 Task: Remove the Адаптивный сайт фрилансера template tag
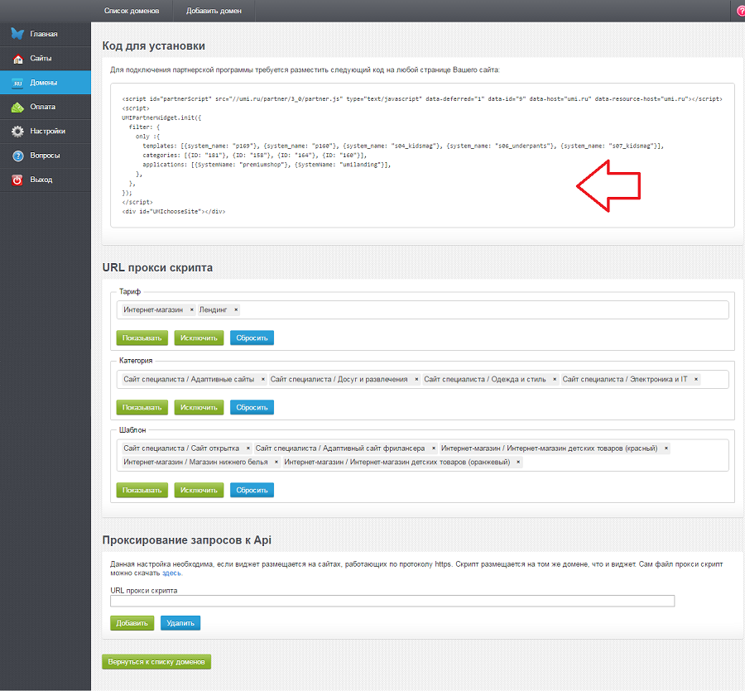[x=433, y=448]
